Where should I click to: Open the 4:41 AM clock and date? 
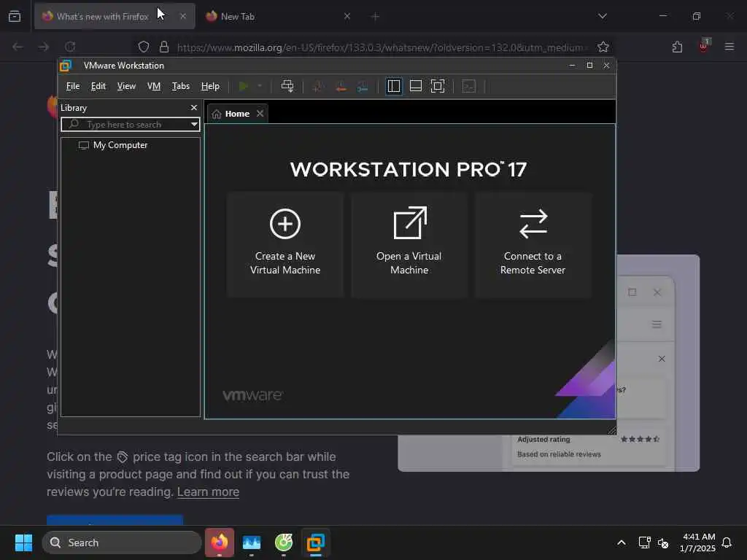pos(697,542)
